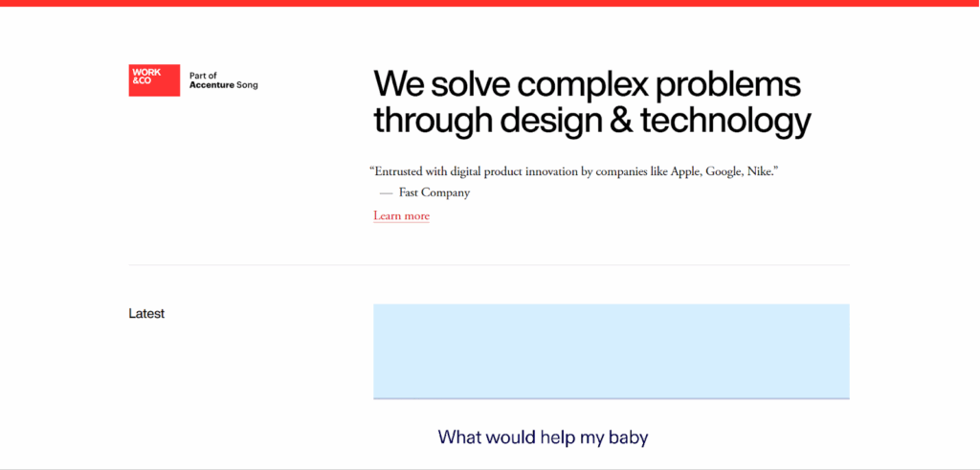Click the bold Accenture word beside the logo

[212, 85]
